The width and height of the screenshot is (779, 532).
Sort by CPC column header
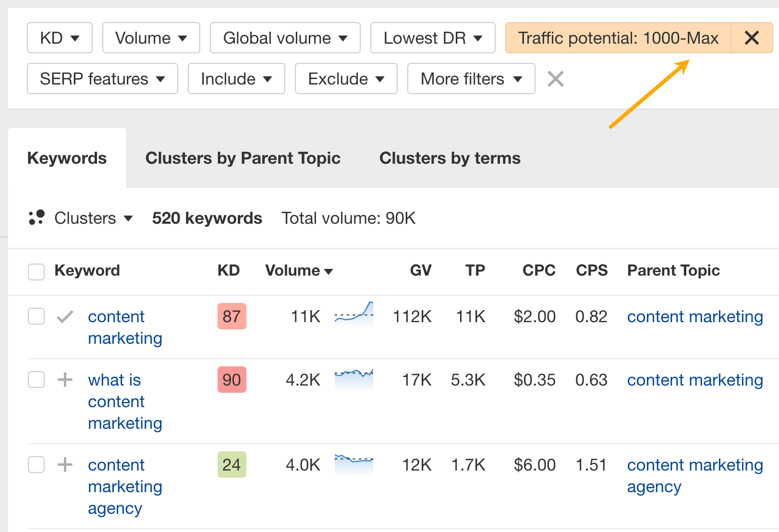pos(539,270)
